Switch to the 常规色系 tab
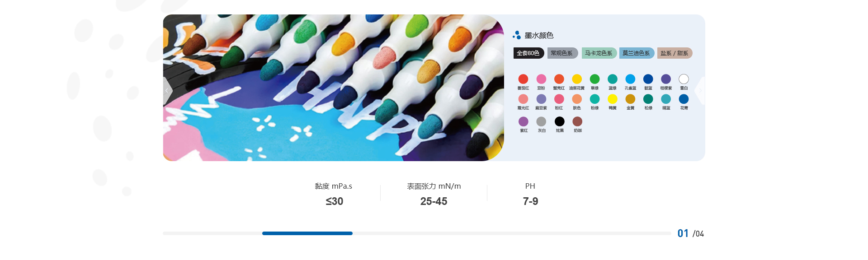The width and height of the screenshot is (868, 260). click(x=562, y=53)
